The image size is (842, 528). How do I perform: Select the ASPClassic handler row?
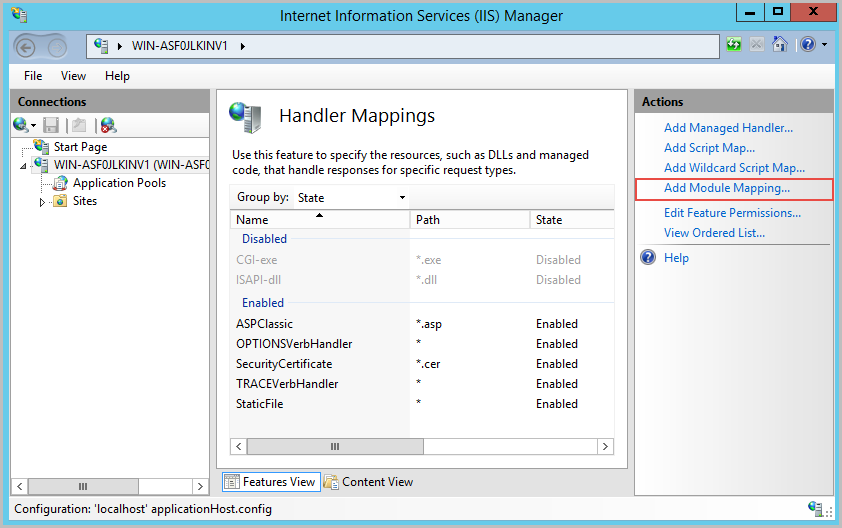pyautogui.click(x=264, y=324)
